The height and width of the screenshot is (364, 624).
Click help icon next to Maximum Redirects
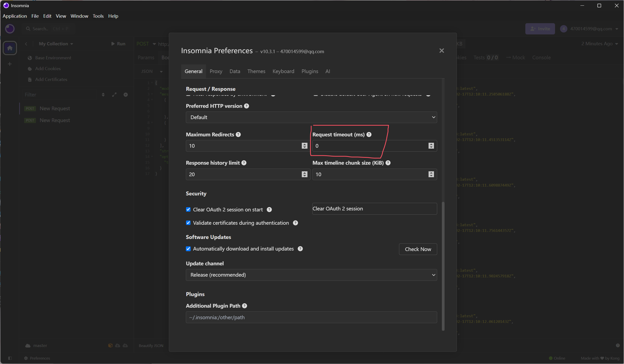tap(239, 134)
